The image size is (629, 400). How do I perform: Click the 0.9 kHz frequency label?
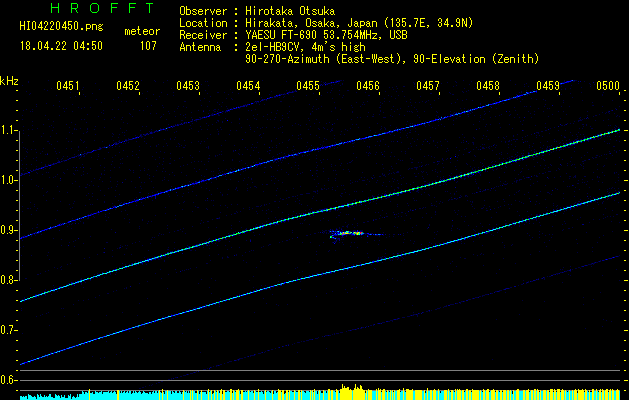(8, 230)
